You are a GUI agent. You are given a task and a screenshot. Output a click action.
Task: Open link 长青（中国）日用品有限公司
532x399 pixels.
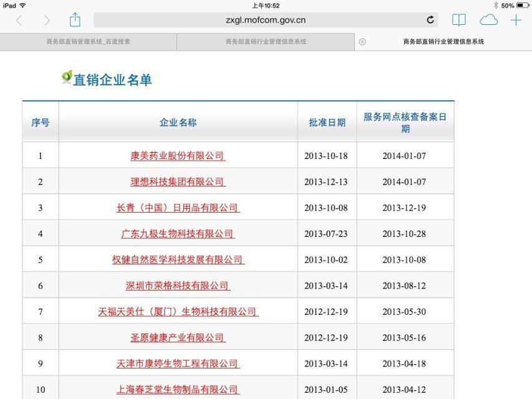point(178,208)
